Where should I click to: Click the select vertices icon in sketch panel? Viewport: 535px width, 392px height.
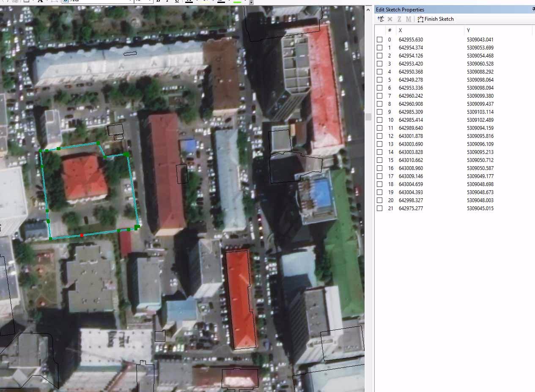click(x=381, y=19)
